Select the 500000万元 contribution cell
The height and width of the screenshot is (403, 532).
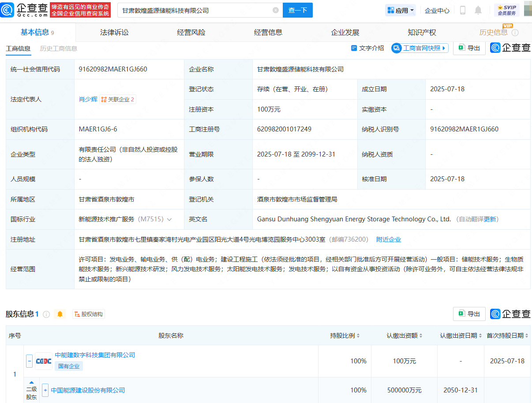point(405,390)
